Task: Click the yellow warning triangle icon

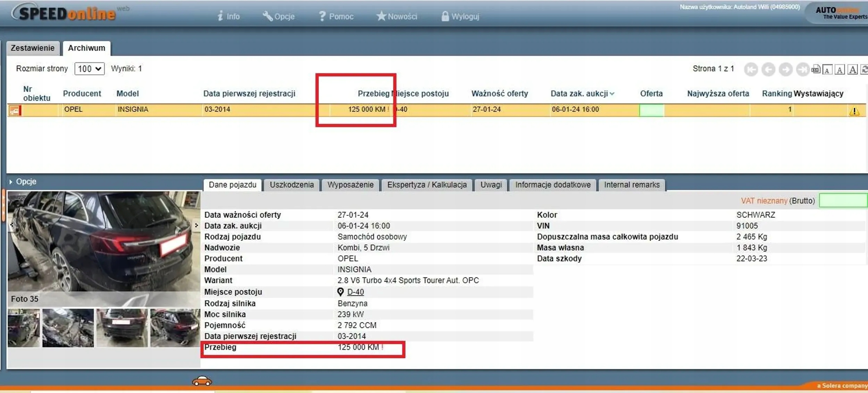Action: tap(854, 111)
